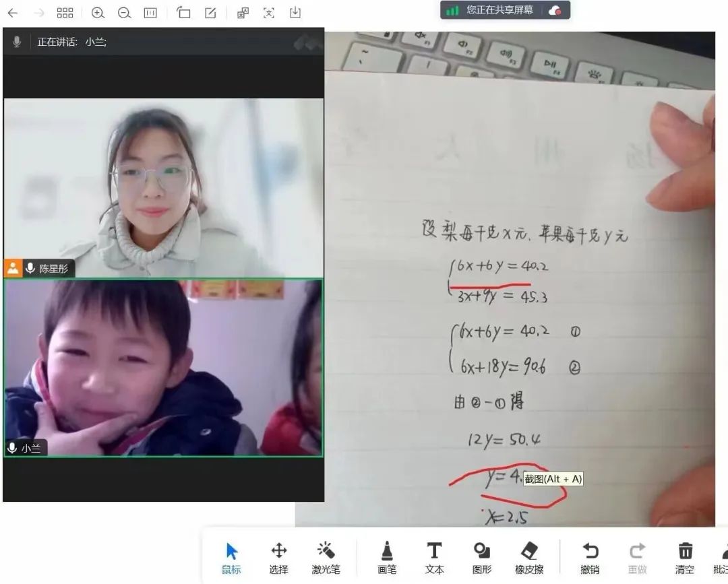This screenshot has height=584, width=728.
Task: Click the back arrow in top toolbar
Action: [13, 13]
